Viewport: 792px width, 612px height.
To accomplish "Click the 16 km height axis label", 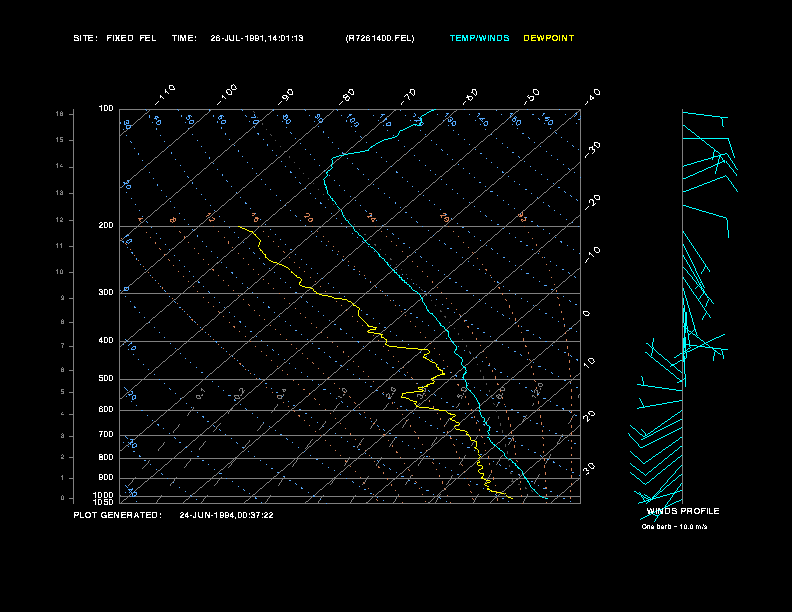I will click(x=60, y=114).
